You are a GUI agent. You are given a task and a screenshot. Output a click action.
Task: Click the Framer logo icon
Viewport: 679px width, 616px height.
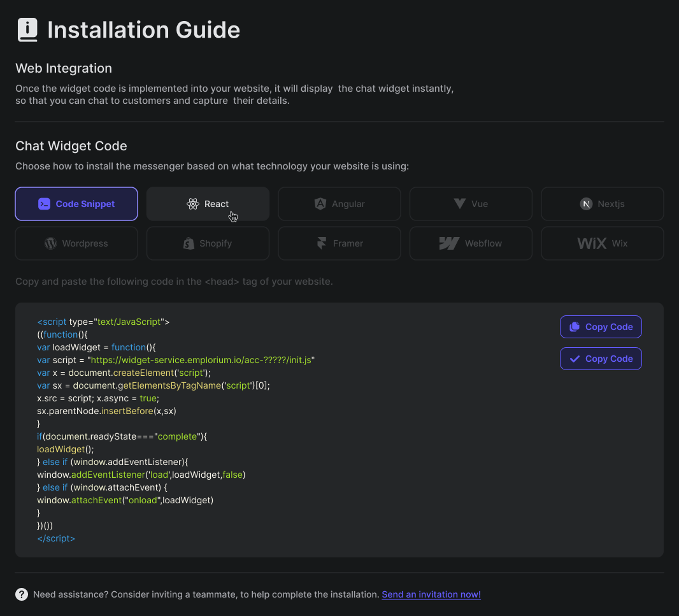tap(321, 243)
